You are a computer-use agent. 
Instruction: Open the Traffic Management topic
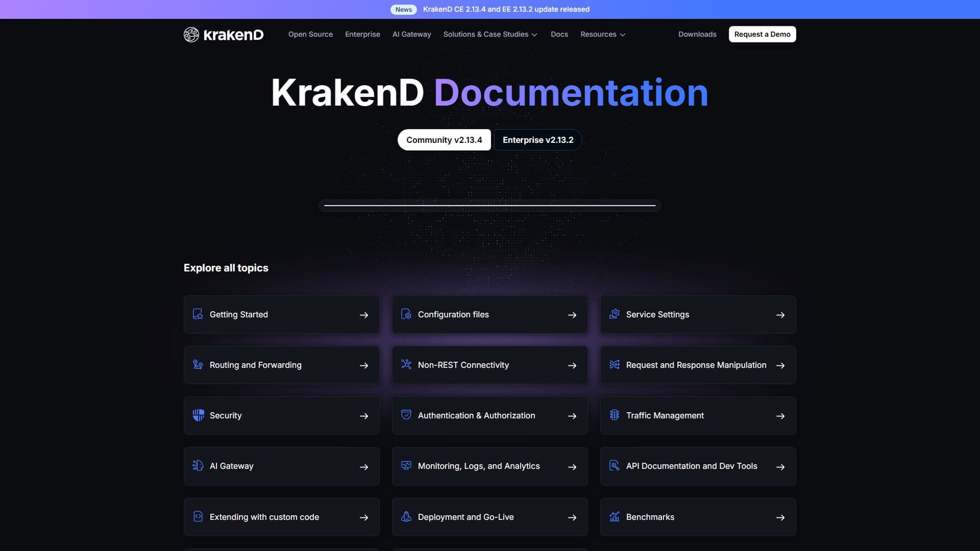coord(698,416)
